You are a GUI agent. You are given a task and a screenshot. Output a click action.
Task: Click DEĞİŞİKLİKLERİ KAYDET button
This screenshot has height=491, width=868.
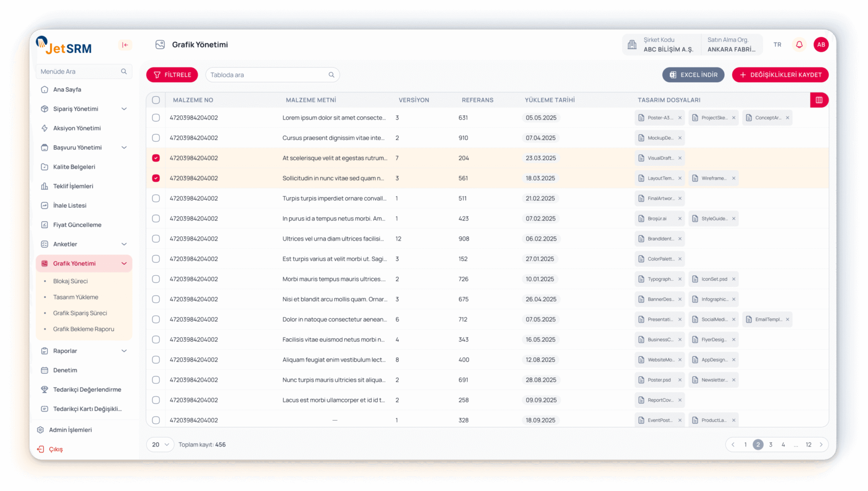[x=780, y=75]
